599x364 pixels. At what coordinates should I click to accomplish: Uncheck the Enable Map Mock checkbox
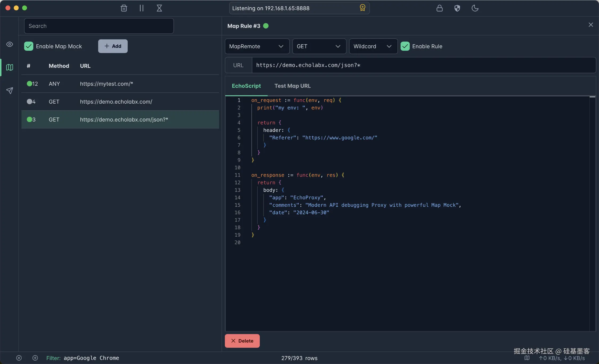29,46
